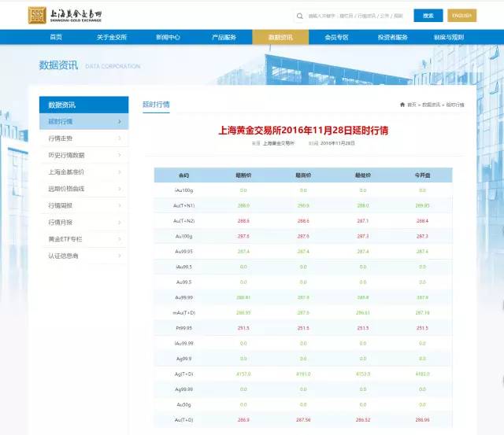Click the blue 搜索 search button
This screenshot has height=435, width=504.
click(428, 16)
